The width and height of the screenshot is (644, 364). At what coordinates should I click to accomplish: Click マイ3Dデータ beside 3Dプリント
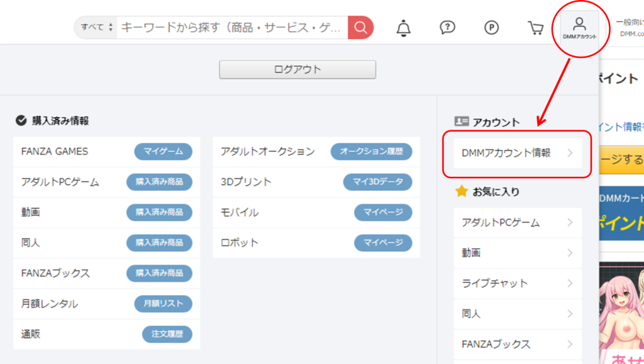377,182
